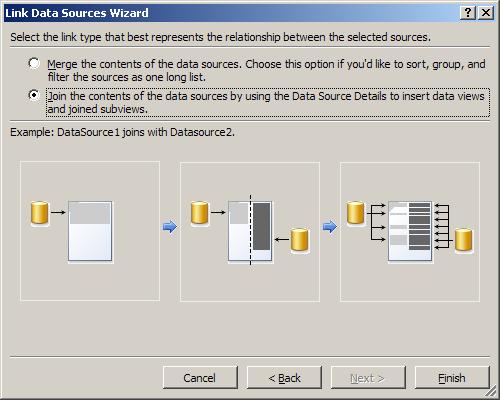
Task: Click the right database cylinder in third diagram
Action: (x=464, y=239)
